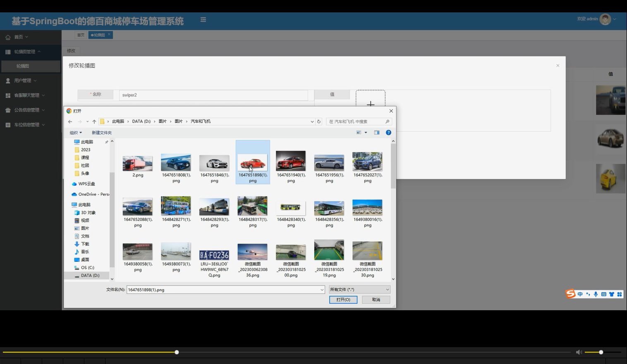
Task: Click the up-folder arrow in file dialog
Action: coord(94,122)
